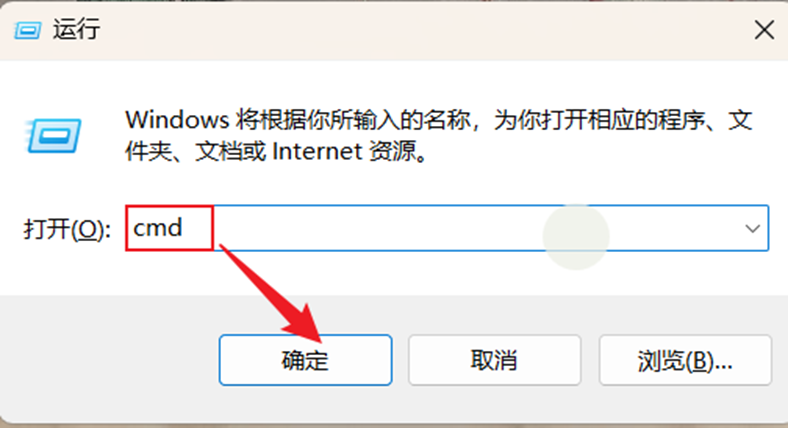This screenshot has height=428, width=788.
Task: Confirm the command with 确定 button
Action: (306, 360)
